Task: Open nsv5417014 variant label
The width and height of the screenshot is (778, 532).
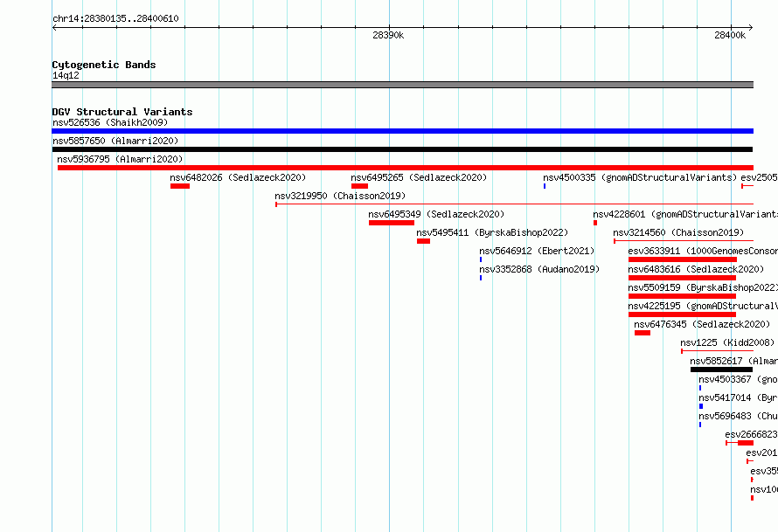Action: [x=739, y=397]
